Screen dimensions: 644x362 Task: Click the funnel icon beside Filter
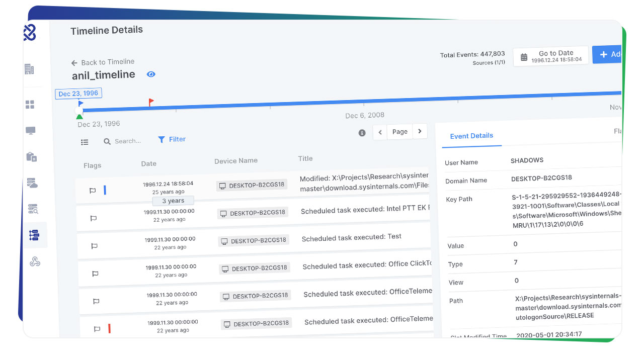tap(162, 140)
